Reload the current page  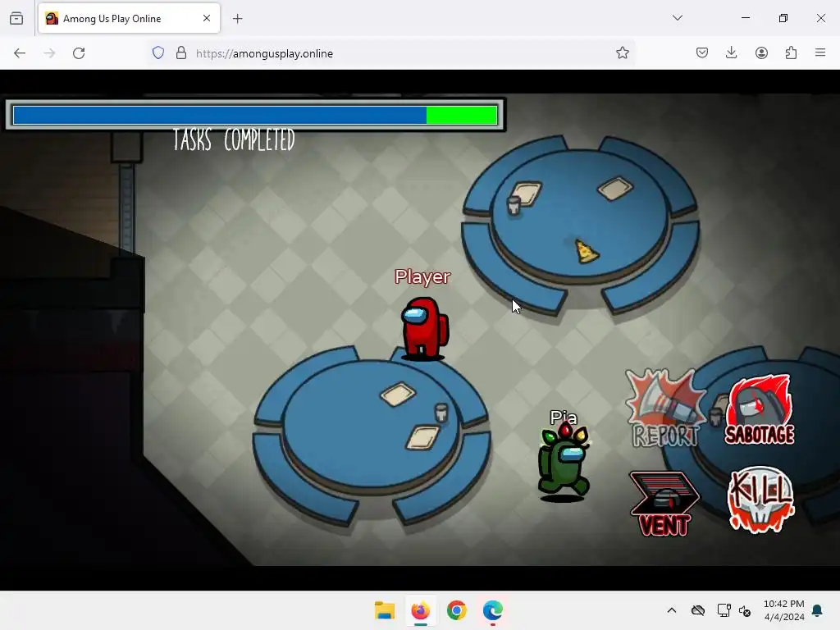(79, 53)
